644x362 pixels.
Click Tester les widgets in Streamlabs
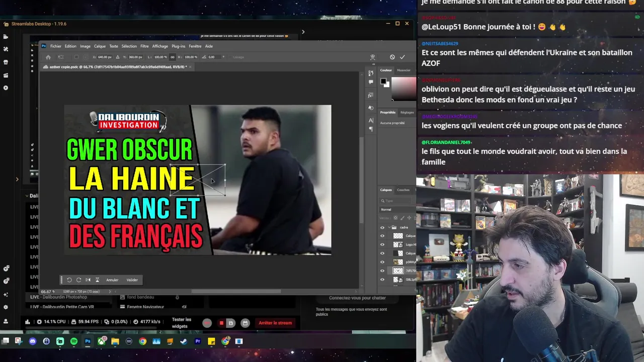(x=182, y=323)
